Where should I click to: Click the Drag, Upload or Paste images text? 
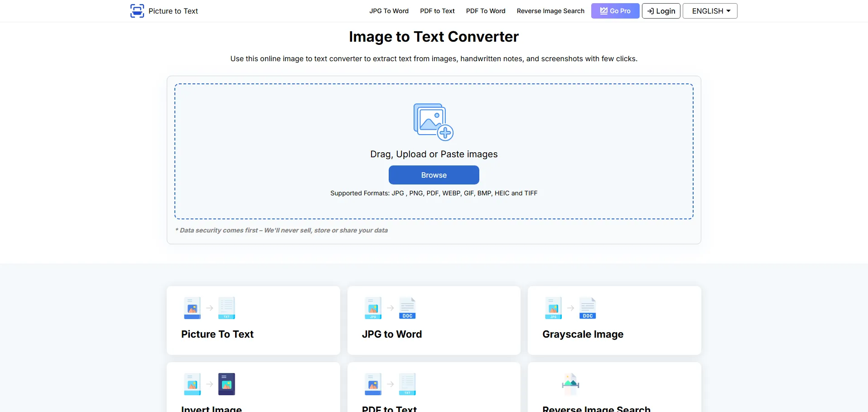(434, 154)
